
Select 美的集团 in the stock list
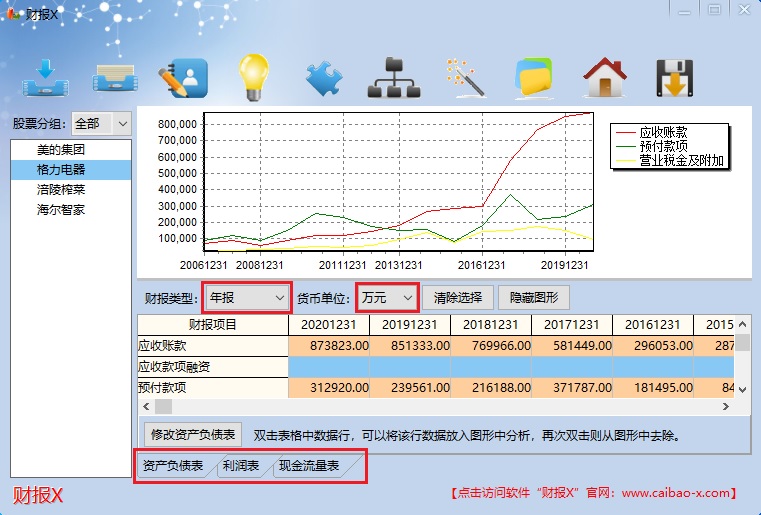point(71,150)
